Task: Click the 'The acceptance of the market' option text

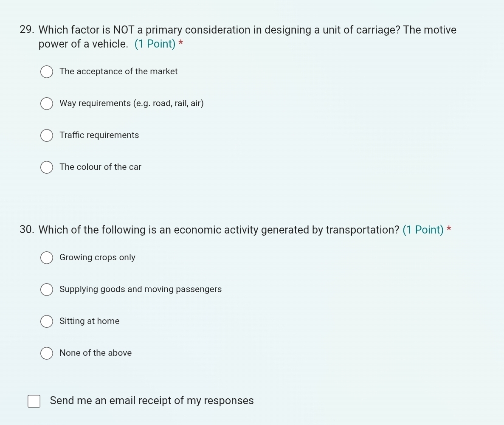Action: tap(118, 71)
